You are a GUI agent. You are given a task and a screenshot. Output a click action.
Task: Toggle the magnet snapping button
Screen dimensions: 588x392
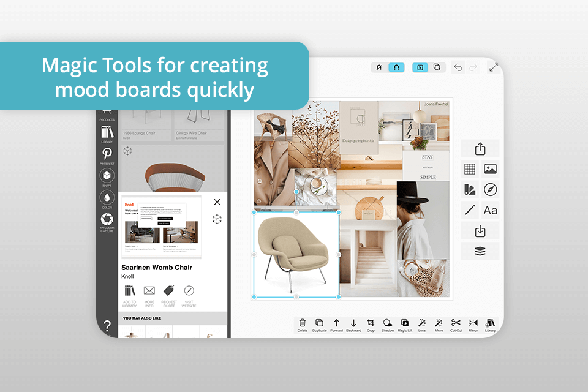(x=396, y=67)
